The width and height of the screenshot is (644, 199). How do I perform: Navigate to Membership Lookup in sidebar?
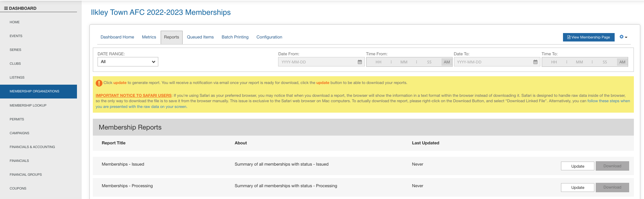tap(28, 106)
